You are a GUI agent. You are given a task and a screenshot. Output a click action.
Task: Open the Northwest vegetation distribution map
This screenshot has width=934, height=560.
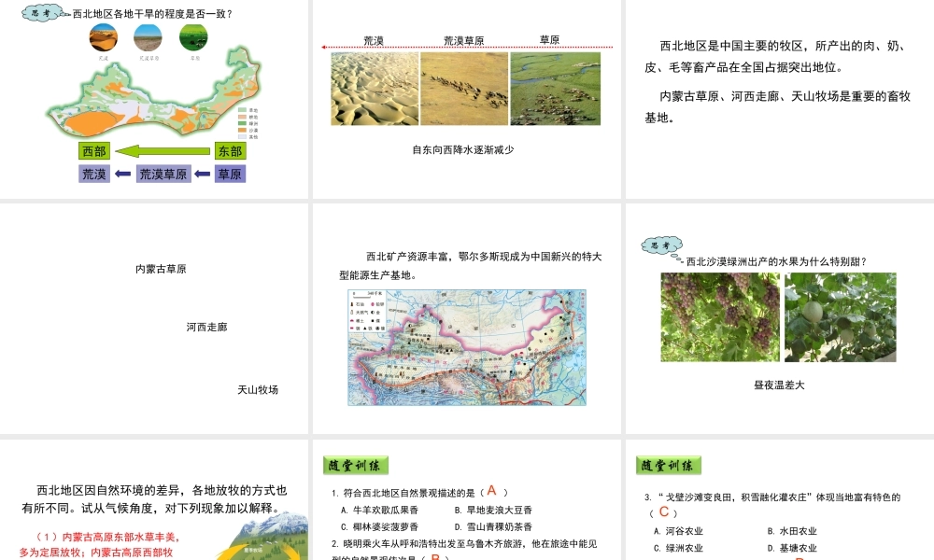154,92
